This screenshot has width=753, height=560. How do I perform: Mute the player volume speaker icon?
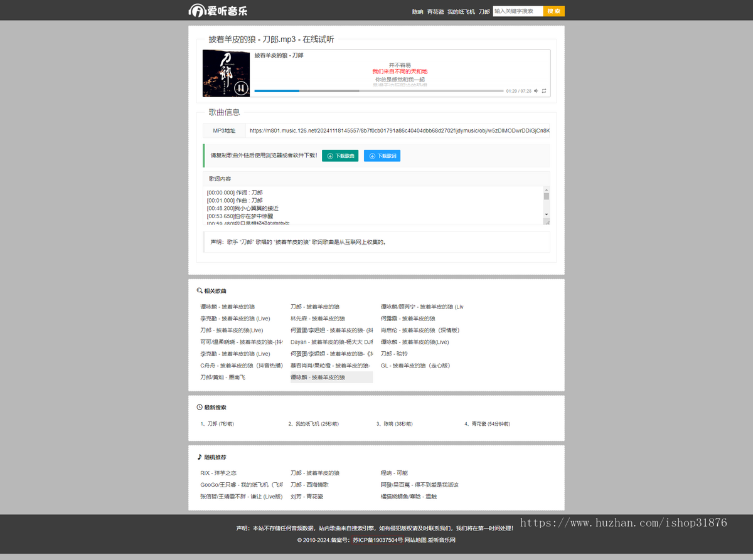point(536,91)
